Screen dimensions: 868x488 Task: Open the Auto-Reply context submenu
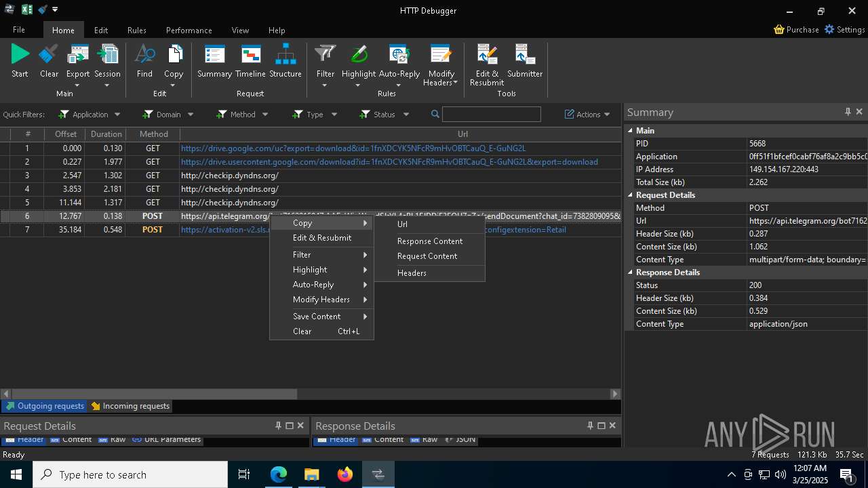coord(322,285)
